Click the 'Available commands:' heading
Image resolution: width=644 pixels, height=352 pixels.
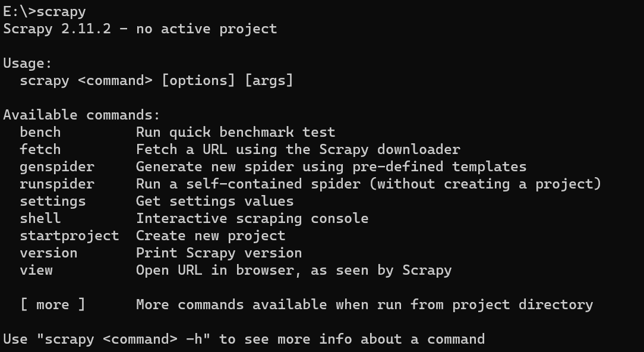82,115
